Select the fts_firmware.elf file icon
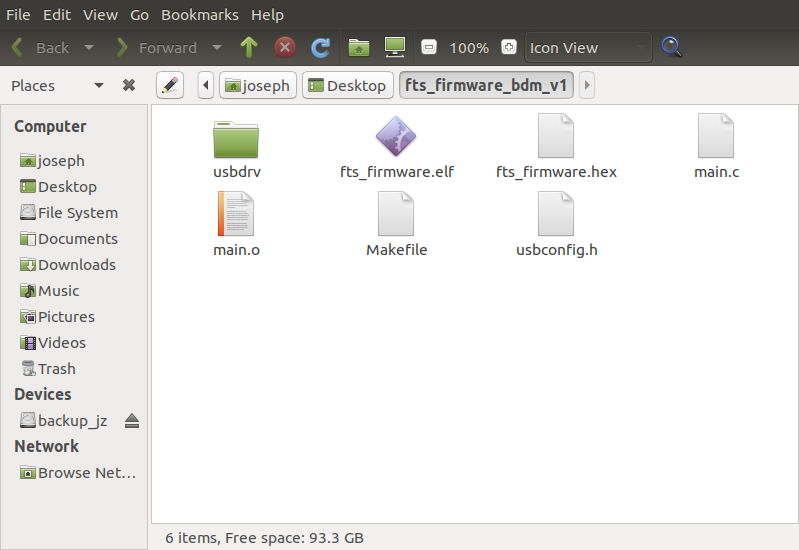The width and height of the screenshot is (799, 550). click(x=396, y=136)
